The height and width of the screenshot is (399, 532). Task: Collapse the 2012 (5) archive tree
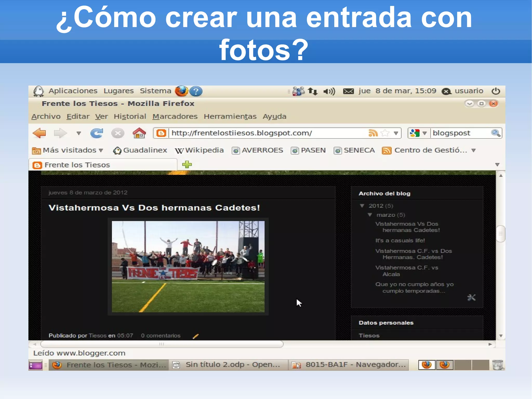point(362,206)
